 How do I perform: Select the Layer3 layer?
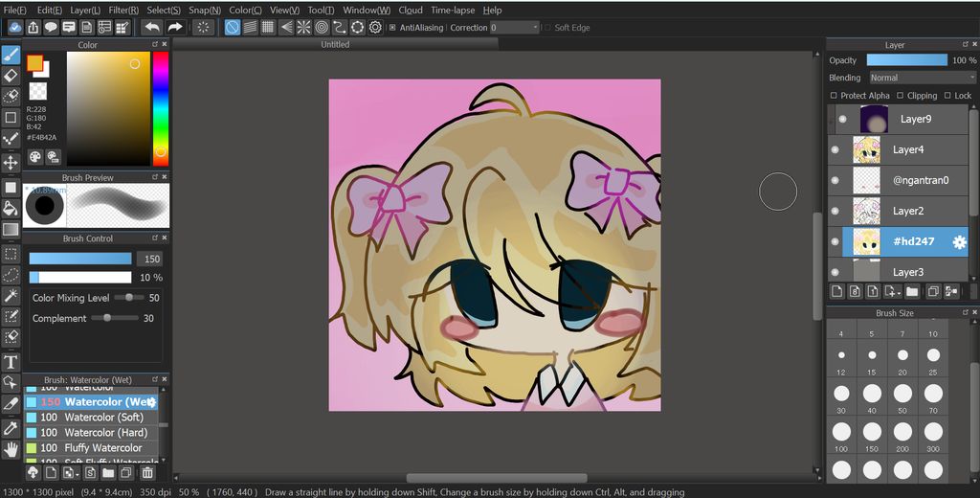coord(898,272)
